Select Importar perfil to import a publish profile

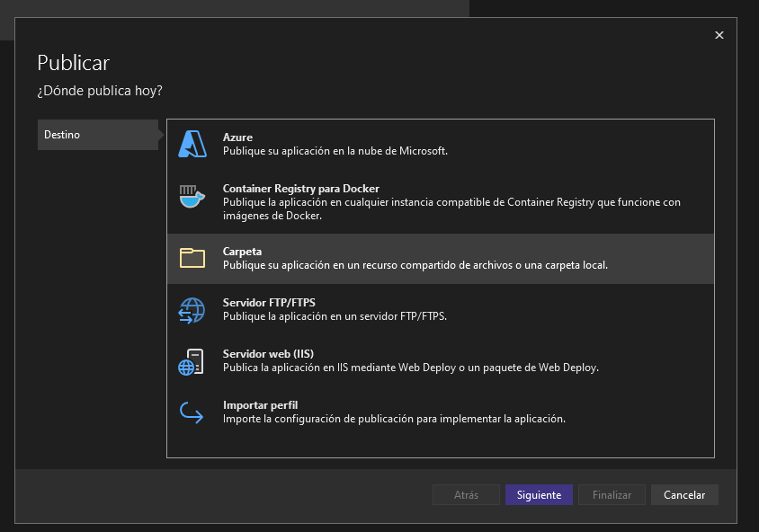click(405, 412)
